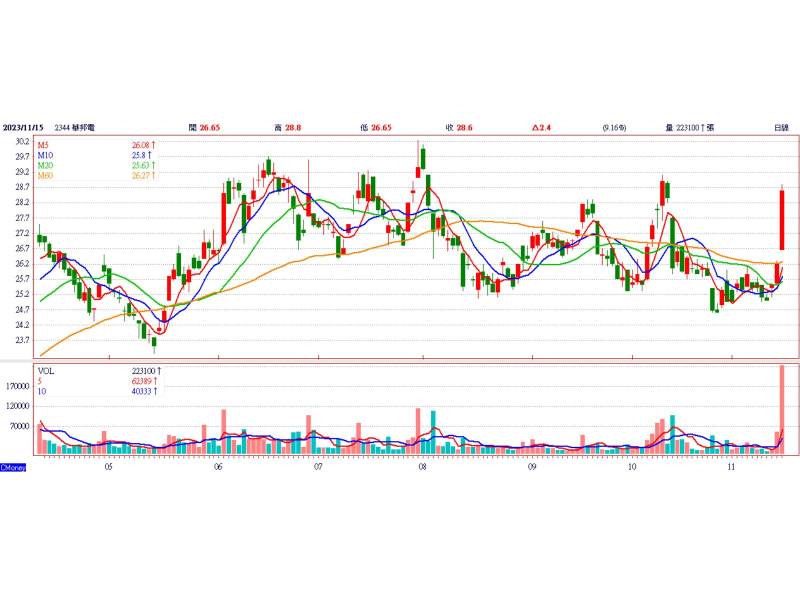
Task: Click the 170000 volume axis label
Action: point(18,386)
